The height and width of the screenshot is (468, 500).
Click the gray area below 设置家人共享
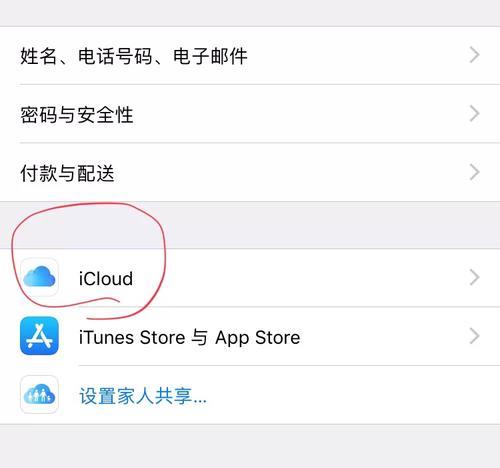click(250, 446)
